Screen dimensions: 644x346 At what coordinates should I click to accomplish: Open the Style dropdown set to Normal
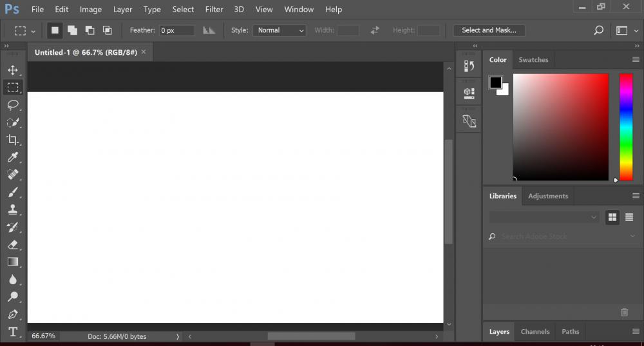point(279,30)
